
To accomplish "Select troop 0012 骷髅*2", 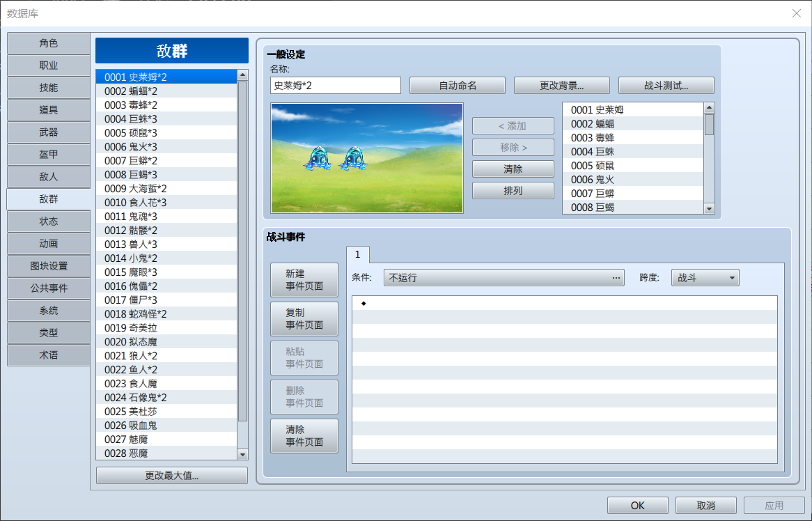I will pos(166,231).
